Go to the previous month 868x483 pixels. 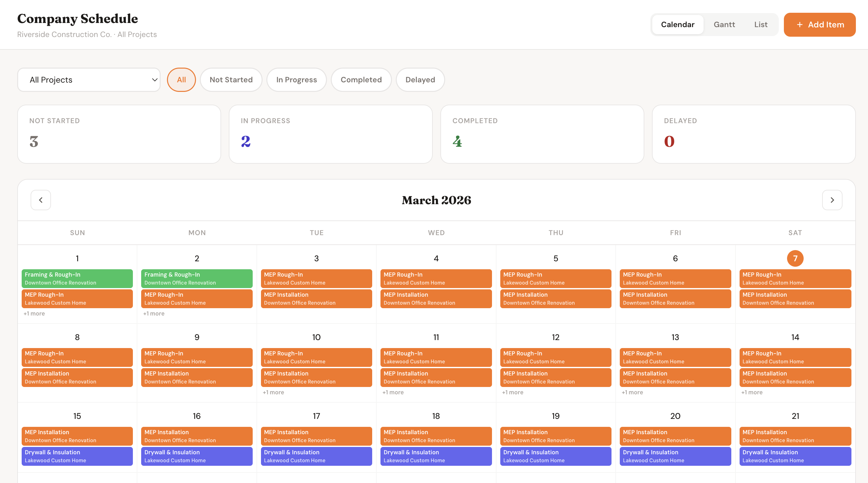point(40,200)
